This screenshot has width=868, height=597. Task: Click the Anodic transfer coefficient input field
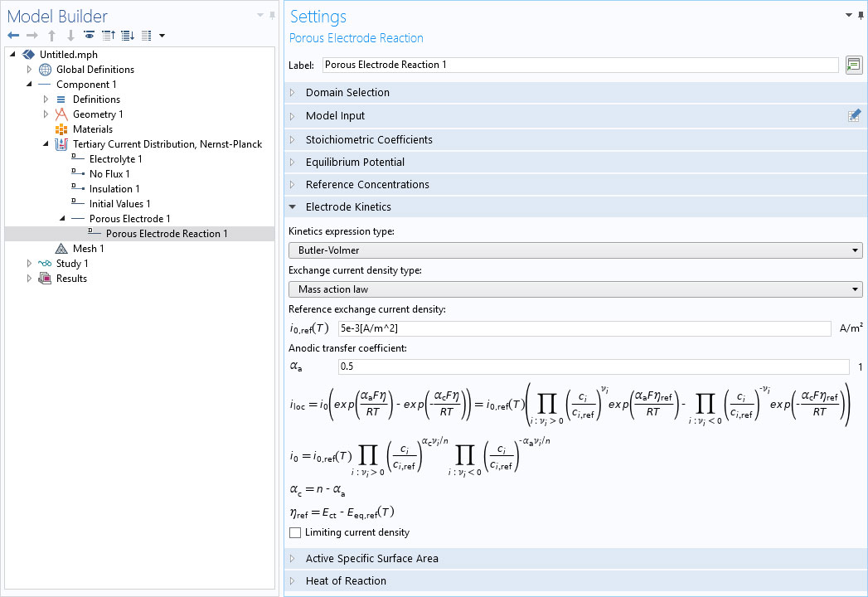pyautogui.click(x=593, y=366)
